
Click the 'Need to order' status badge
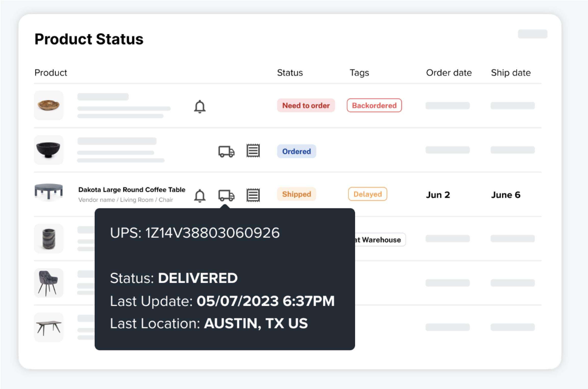pos(306,105)
